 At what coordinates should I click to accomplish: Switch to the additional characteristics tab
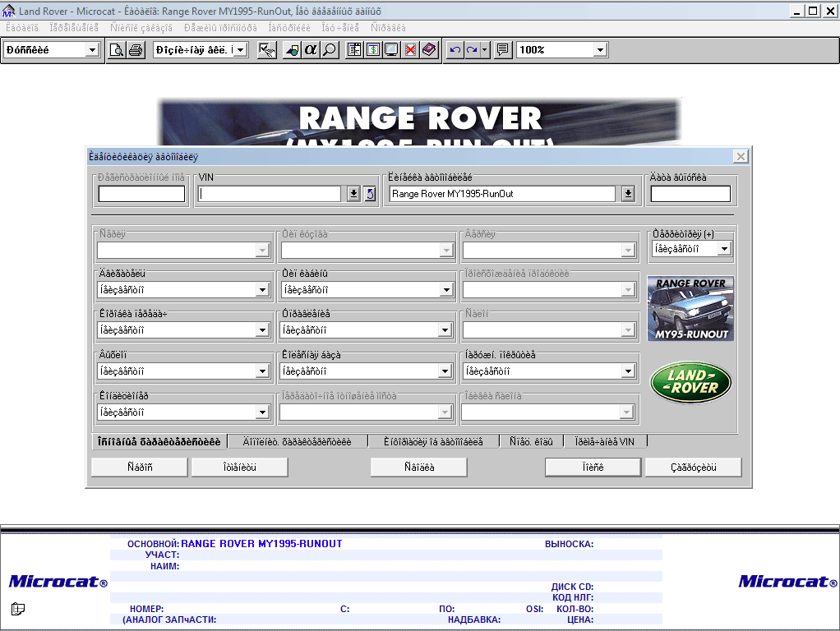[x=298, y=441]
